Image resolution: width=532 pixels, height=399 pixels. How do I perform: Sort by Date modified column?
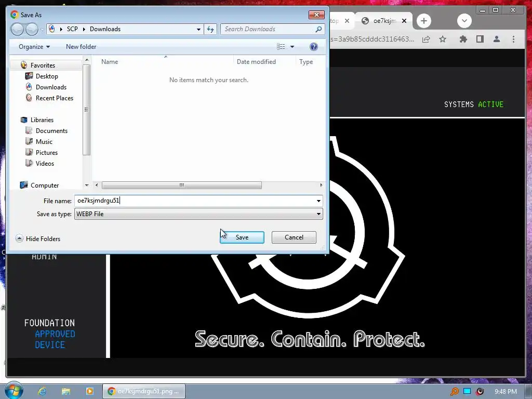point(256,62)
